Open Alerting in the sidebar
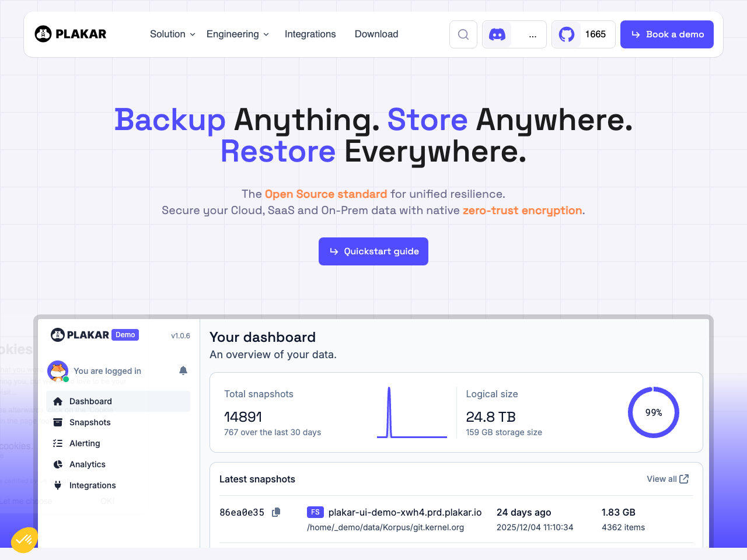Screen dimensions: 747x560 click(x=85, y=443)
